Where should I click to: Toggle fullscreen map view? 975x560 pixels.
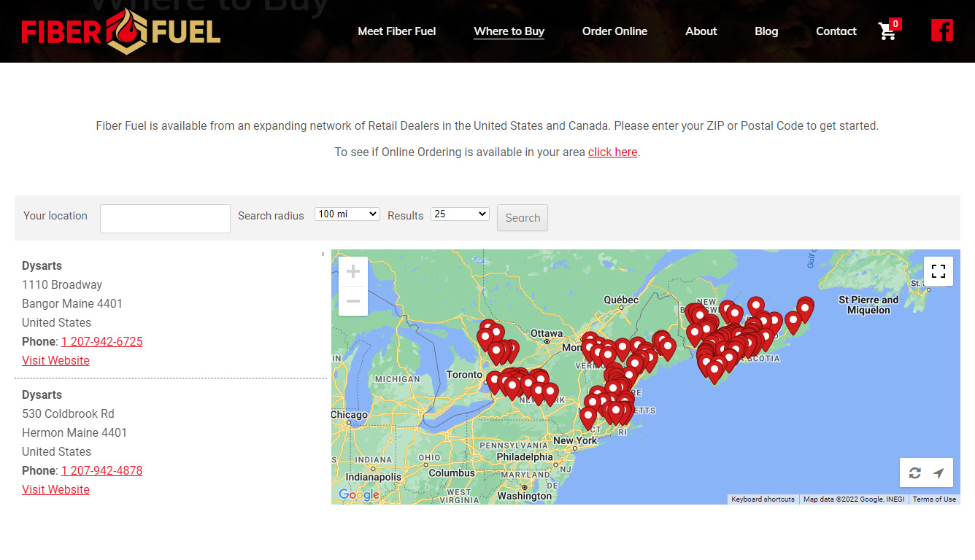click(939, 271)
